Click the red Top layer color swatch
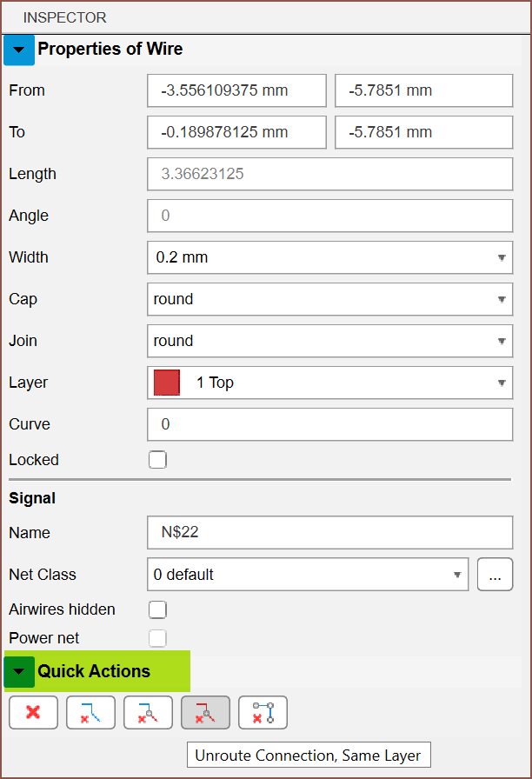The image size is (532, 779). click(x=167, y=383)
